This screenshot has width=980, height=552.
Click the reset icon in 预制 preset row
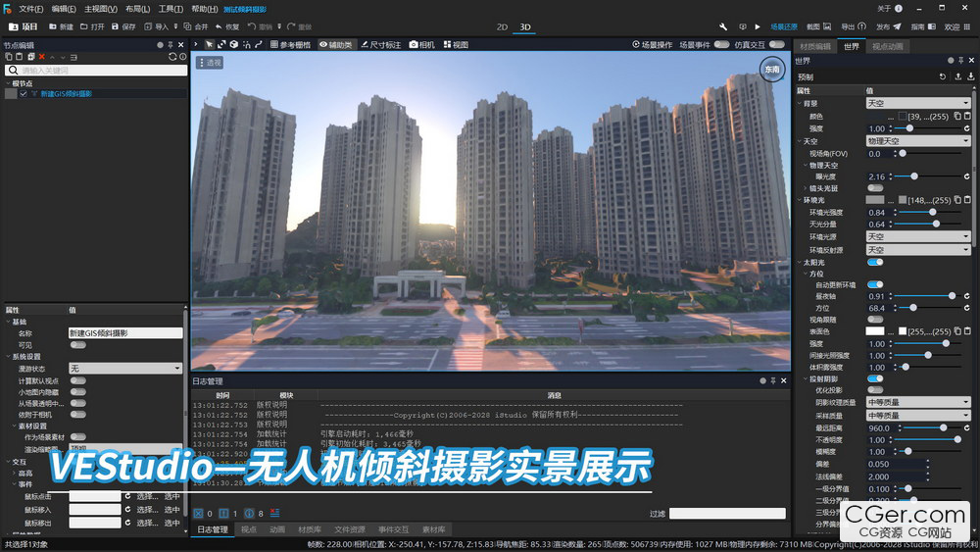(943, 76)
